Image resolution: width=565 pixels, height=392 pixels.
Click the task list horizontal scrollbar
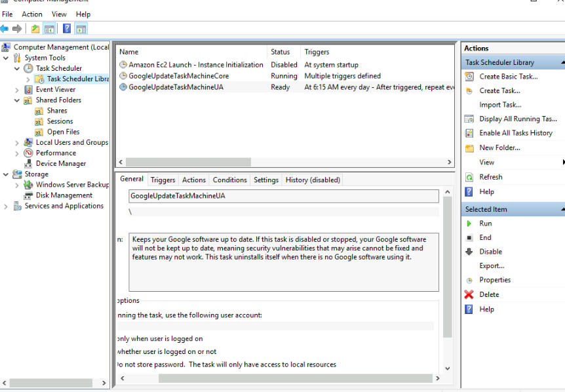(x=262, y=162)
